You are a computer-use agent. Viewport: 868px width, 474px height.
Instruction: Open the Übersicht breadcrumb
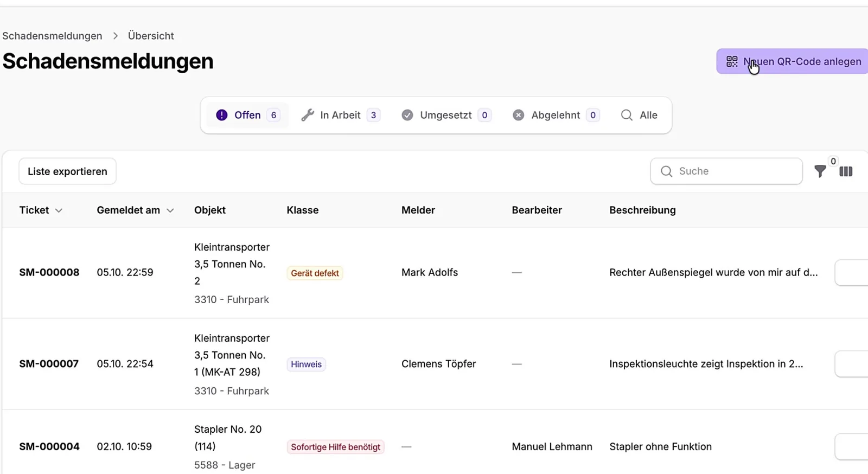151,36
